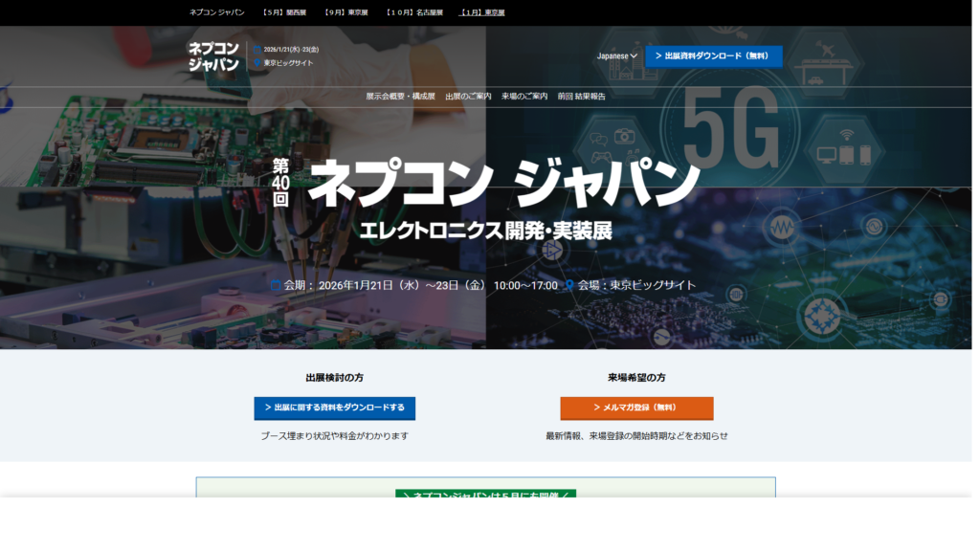The height and width of the screenshot is (551, 980).
Task: Click the calendar icon before 会期 in hero
Action: coord(276,285)
